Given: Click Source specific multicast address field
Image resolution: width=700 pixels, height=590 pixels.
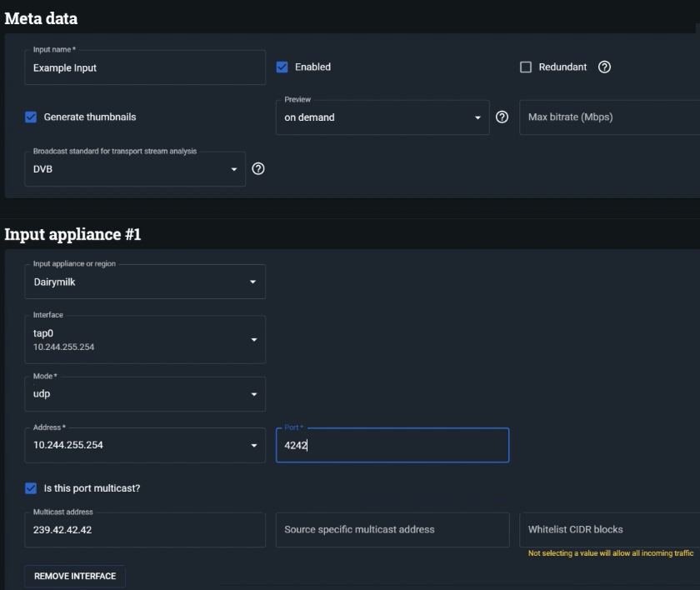Looking at the screenshot, I should [x=392, y=530].
